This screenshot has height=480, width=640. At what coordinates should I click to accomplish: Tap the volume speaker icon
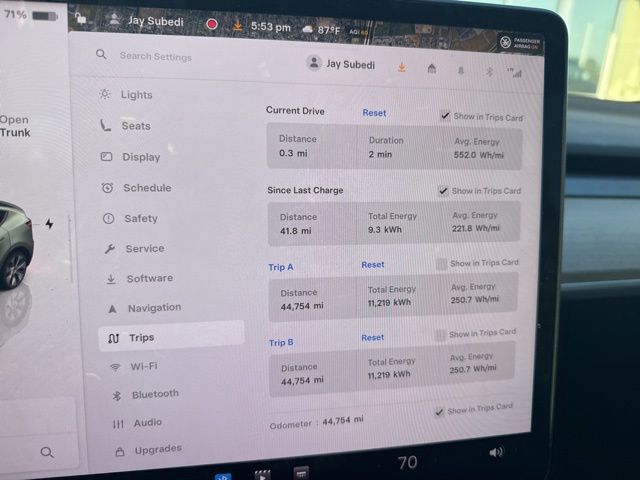tap(495, 452)
